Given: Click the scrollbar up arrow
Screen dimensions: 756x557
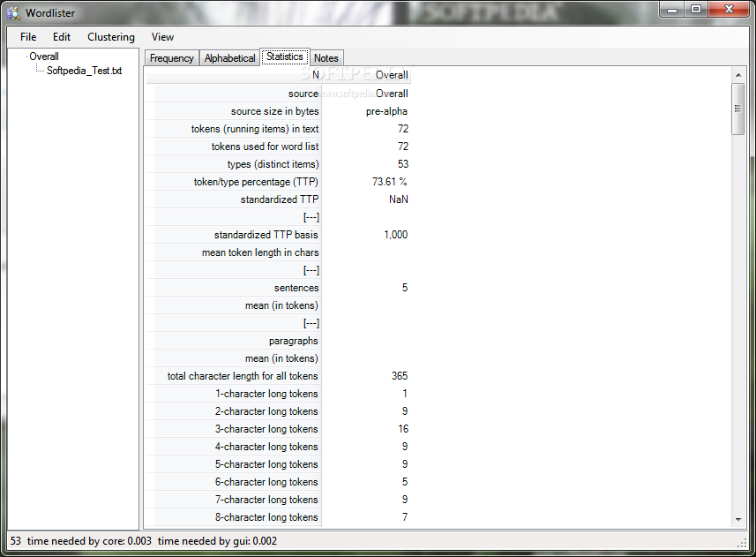Looking at the screenshot, I should click(738, 75).
